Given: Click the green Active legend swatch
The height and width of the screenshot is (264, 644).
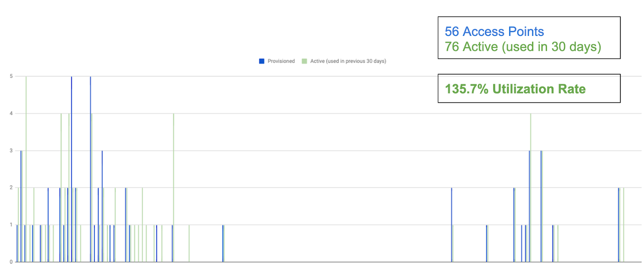Looking at the screenshot, I should click(x=304, y=61).
